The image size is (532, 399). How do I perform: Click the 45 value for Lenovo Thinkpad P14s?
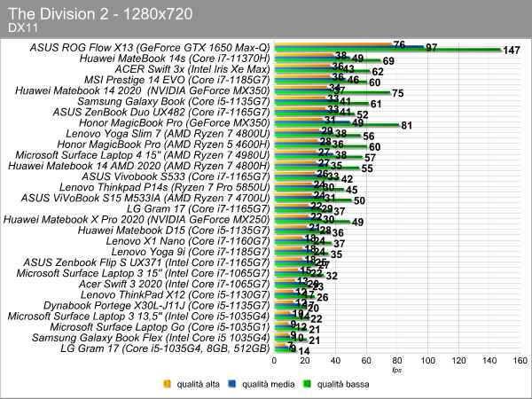click(x=351, y=190)
